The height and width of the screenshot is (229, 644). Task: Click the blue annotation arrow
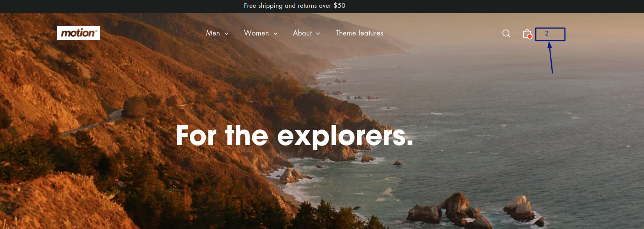click(550, 57)
